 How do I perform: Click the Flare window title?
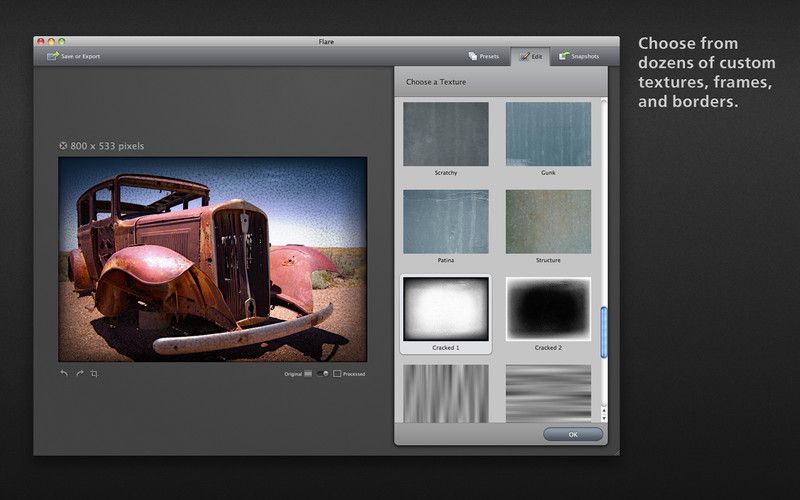(326, 41)
